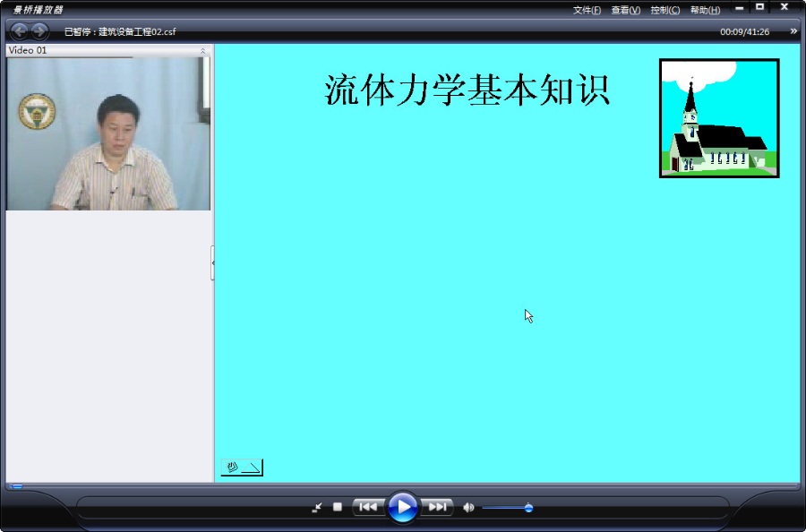Expand the double-arrow overflow at top right
The width and height of the screenshot is (806, 532).
pos(793,31)
